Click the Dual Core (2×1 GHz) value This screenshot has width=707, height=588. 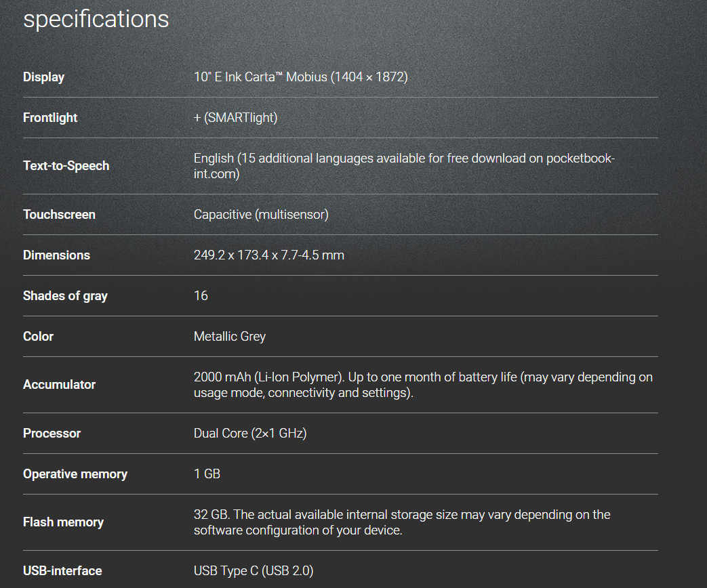[x=250, y=434]
